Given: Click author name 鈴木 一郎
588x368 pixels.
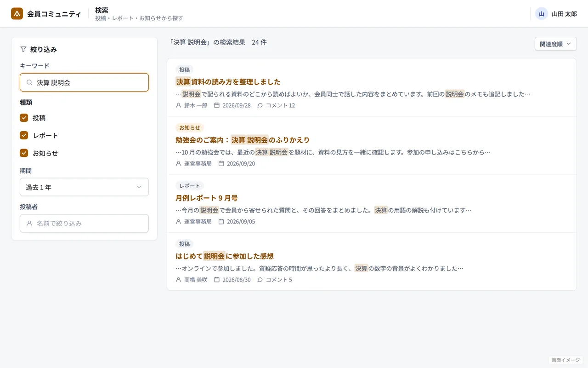Looking at the screenshot, I should coord(196,105).
